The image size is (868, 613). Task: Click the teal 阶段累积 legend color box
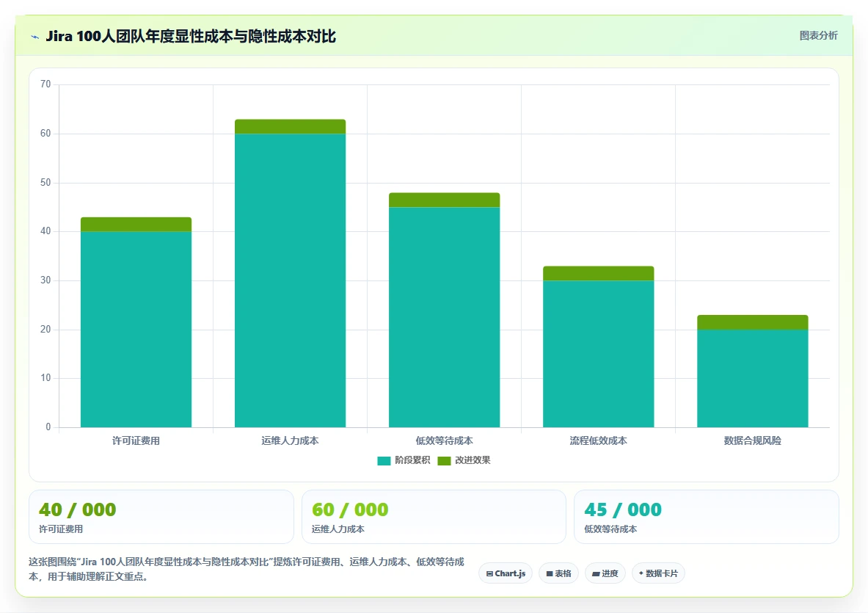pos(384,461)
